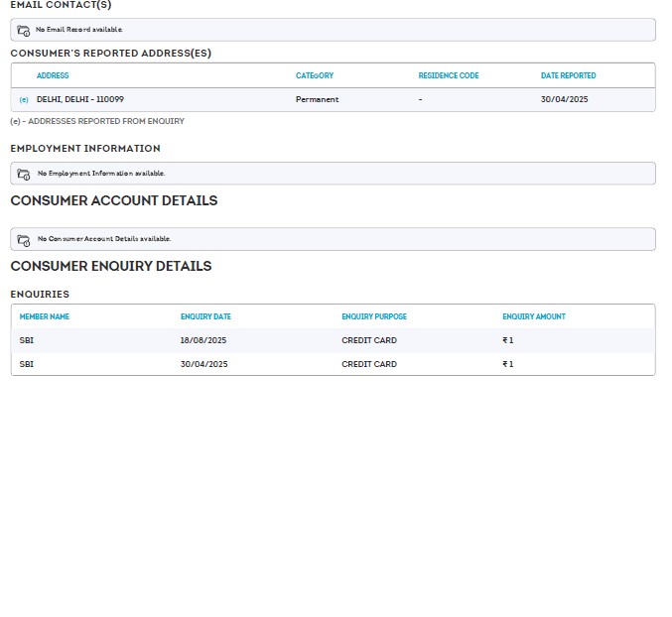Click the ₹ 1 amount in the 18/08/2025 row
Image resolution: width=672 pixels, height=617 pixels.
pos(508,340)
